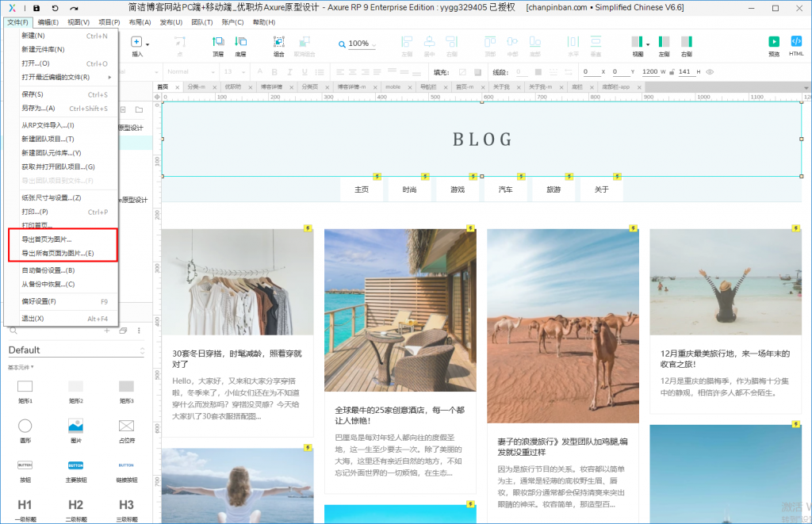
Task: Collapse the 基本元件 section expander
Action: point(33,368)
